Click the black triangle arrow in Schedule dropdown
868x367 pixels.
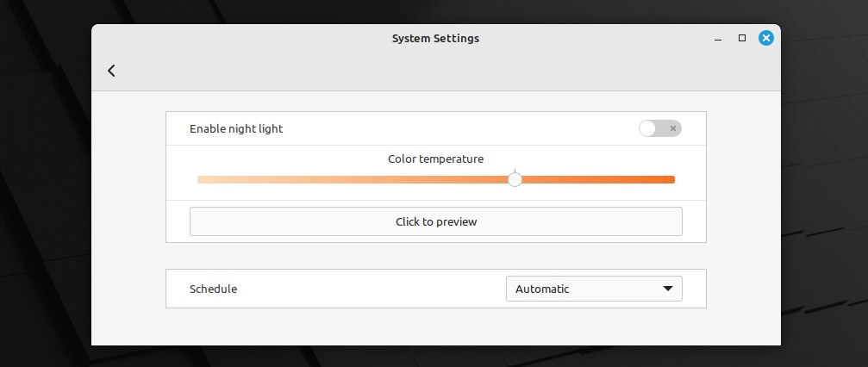click(x=668, y=289)
